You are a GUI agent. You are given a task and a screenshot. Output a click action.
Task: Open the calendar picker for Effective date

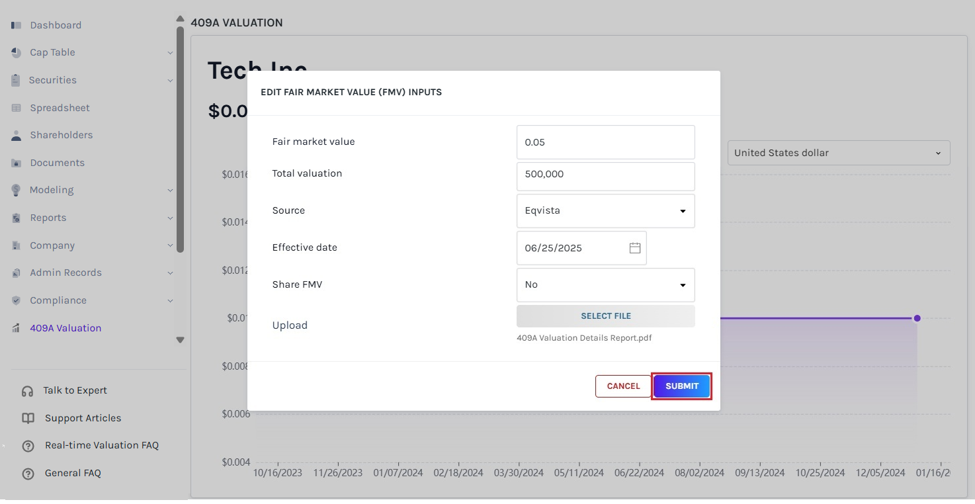pos(635,248)
